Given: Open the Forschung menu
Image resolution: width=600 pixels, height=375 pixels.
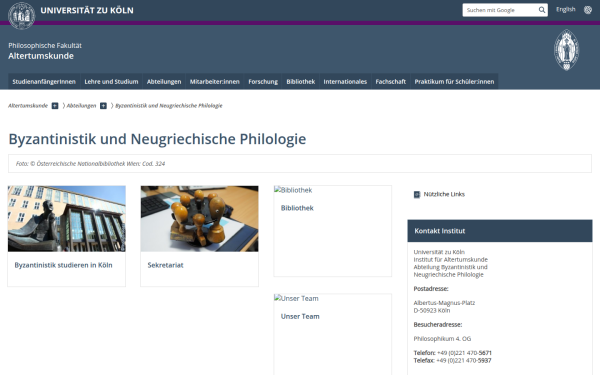Looking at the screenshot, I should [263, 82].
